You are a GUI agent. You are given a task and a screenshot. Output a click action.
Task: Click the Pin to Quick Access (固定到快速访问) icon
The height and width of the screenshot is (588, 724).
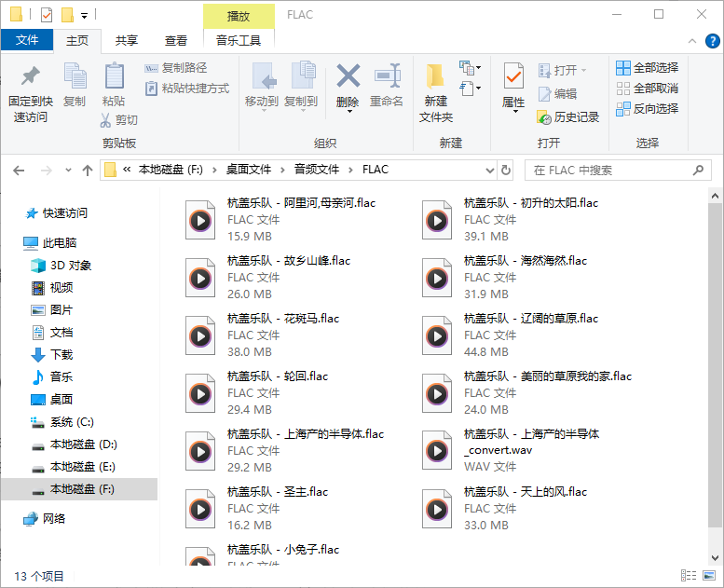(x=31, y=76)
